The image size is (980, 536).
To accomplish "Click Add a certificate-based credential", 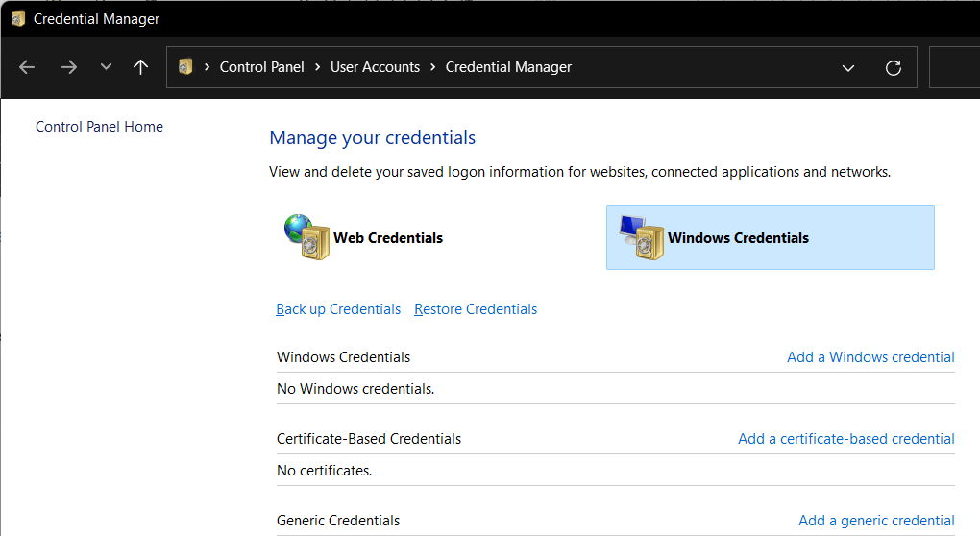I will pos(846,439).
